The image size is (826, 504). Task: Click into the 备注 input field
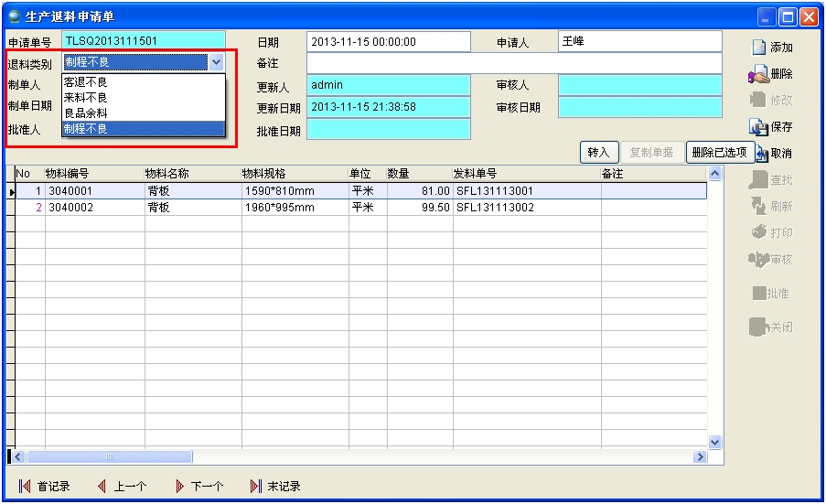(513, 63)
